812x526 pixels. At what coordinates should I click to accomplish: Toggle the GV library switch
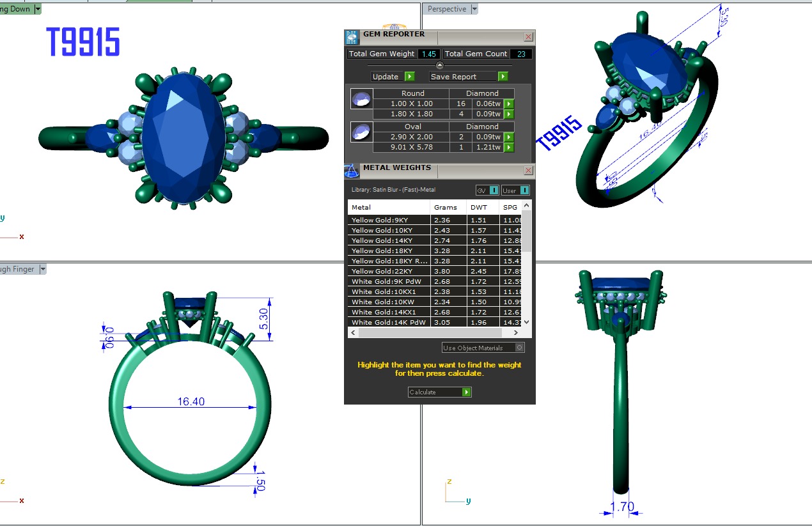pos(487,190)
